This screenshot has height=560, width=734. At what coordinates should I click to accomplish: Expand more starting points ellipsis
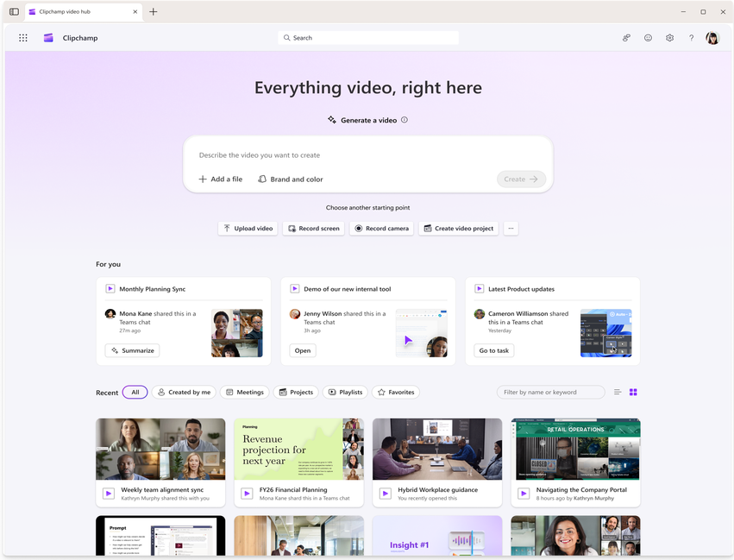coord(511,229)
